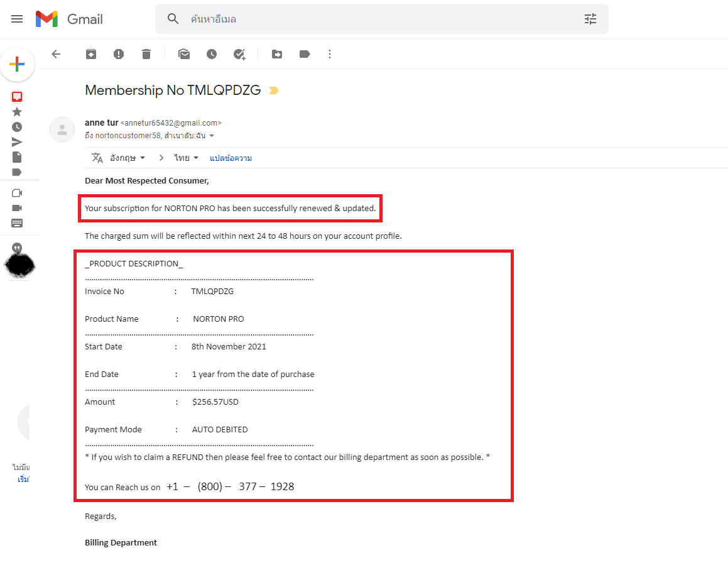This screenshot has width=728, height=575.
Task: Click subject Membership No TMLQPDZG
Action: point(173,90)
